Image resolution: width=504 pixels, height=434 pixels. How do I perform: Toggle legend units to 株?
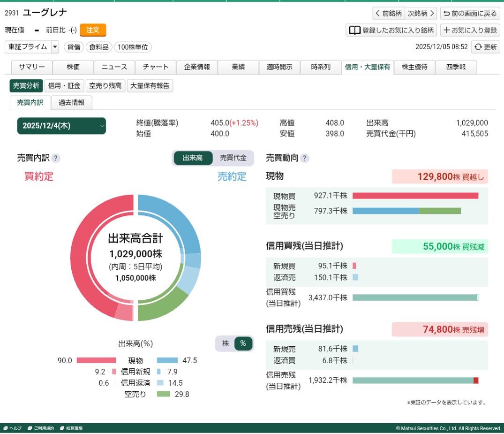point(226,343)
